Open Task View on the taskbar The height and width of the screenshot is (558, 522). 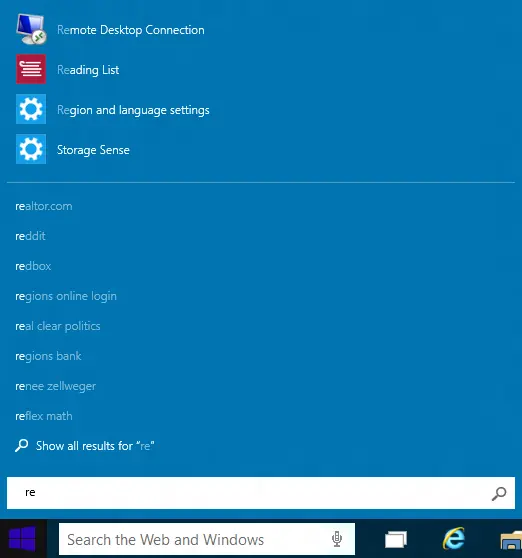396,539
